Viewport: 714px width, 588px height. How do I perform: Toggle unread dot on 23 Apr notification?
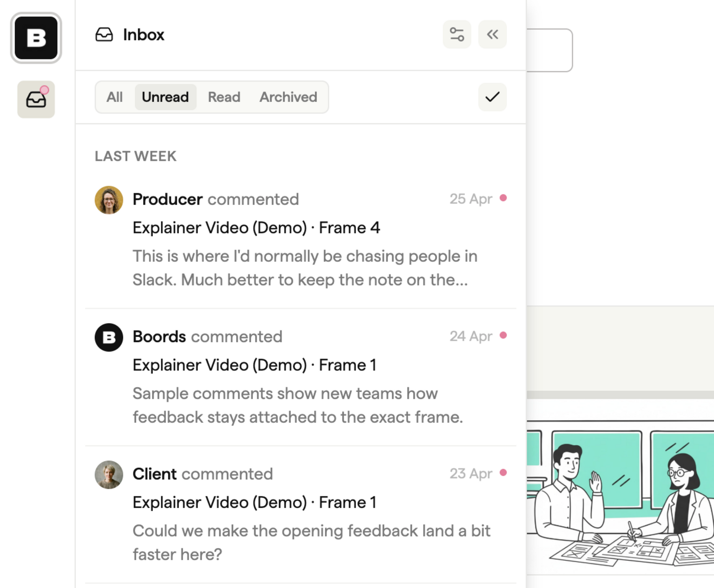tap(503, 473)
